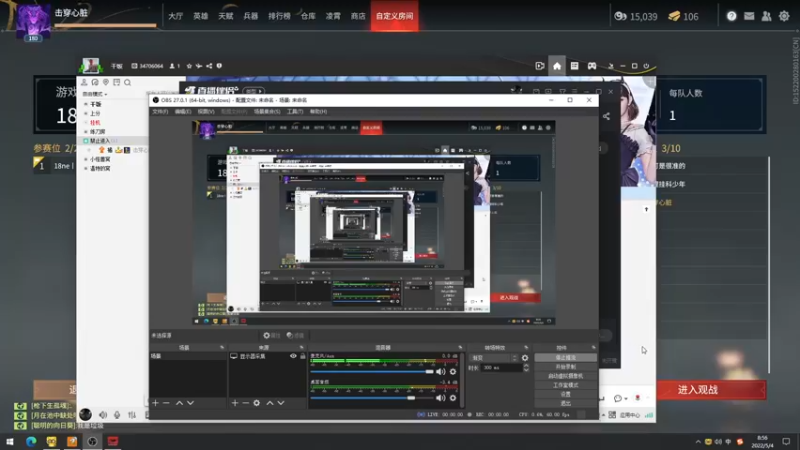This screenshot has width=800, height=450.
Task: Add a new scene in OBS
Action: point(155,403)
